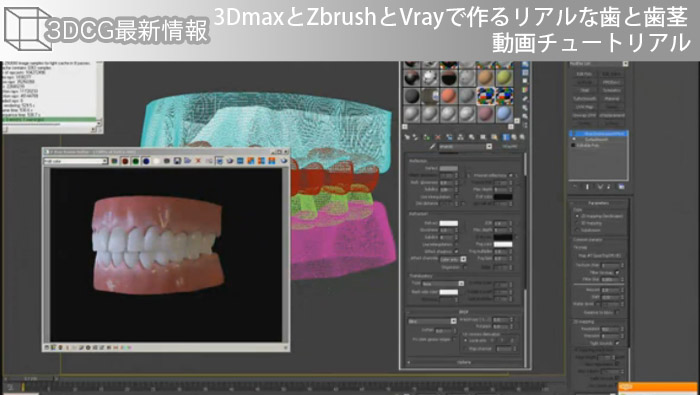Save the rendered image with the floppy icon
Image resolution: width=700 pixels, height=395 pixels.
(x=177, y=161)
